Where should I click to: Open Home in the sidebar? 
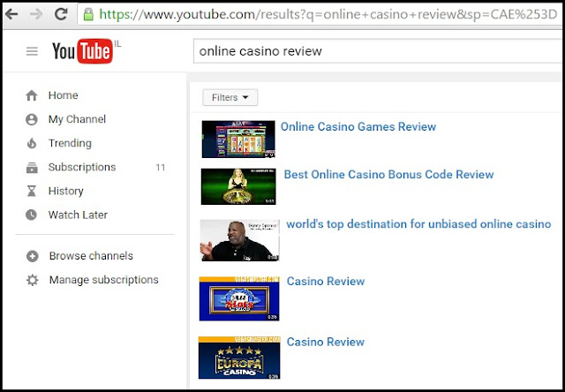click(63, 95)
